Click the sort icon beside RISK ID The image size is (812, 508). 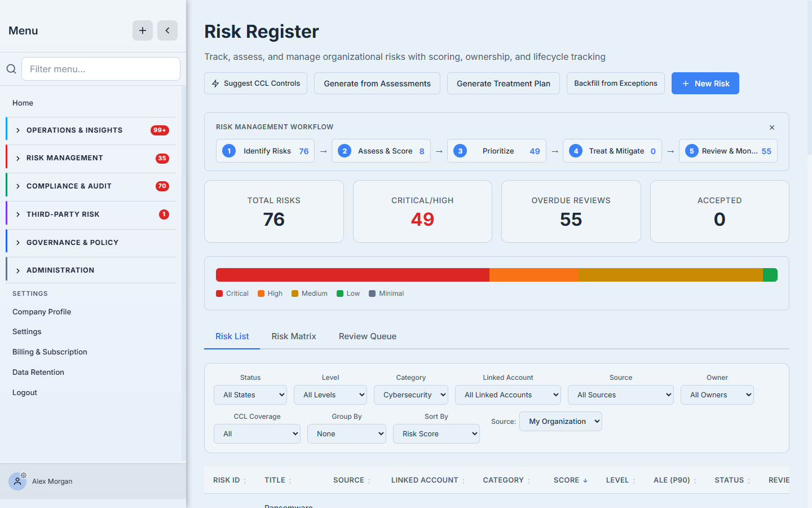tap(245, 481)
